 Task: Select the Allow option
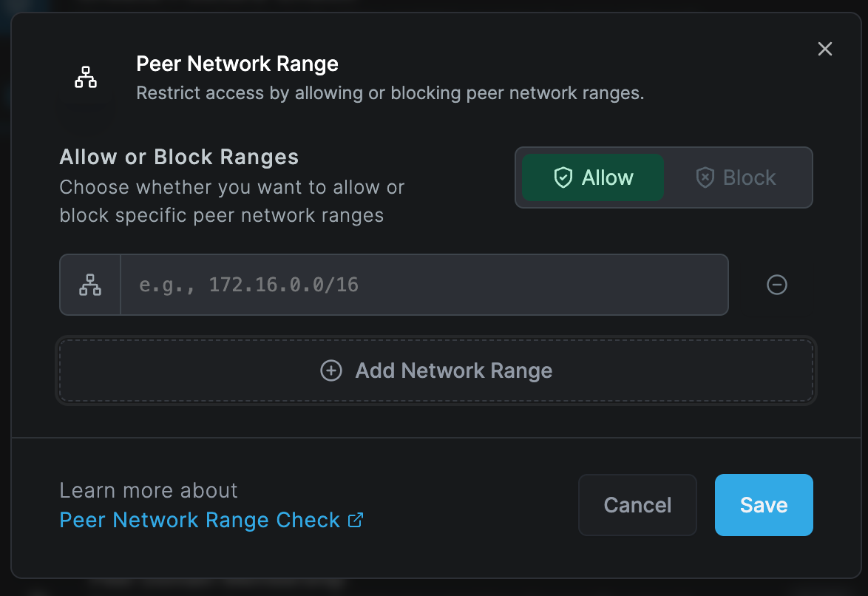[x=593, y=177]
